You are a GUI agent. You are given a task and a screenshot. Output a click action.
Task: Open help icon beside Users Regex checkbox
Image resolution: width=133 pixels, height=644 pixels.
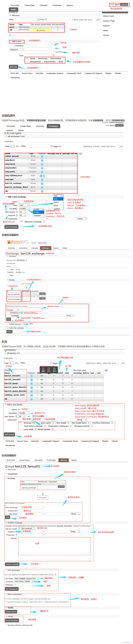click(x=46, y=19)
